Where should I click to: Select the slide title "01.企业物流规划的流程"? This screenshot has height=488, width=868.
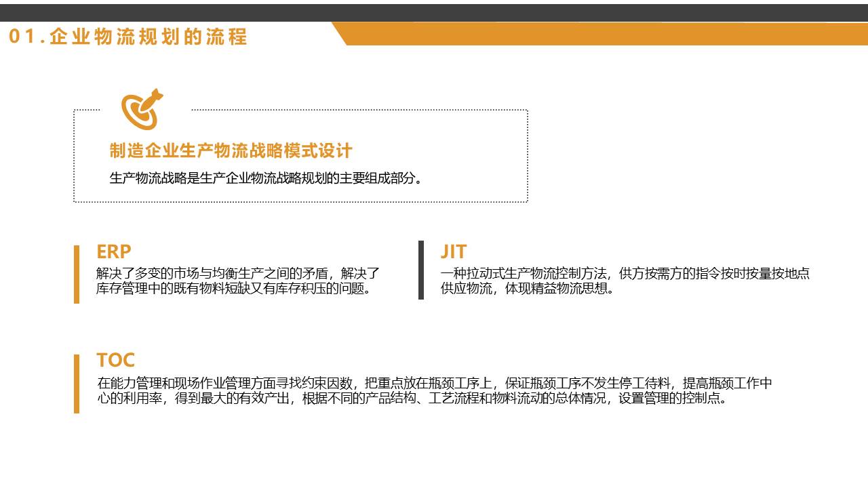pos(128,37)
